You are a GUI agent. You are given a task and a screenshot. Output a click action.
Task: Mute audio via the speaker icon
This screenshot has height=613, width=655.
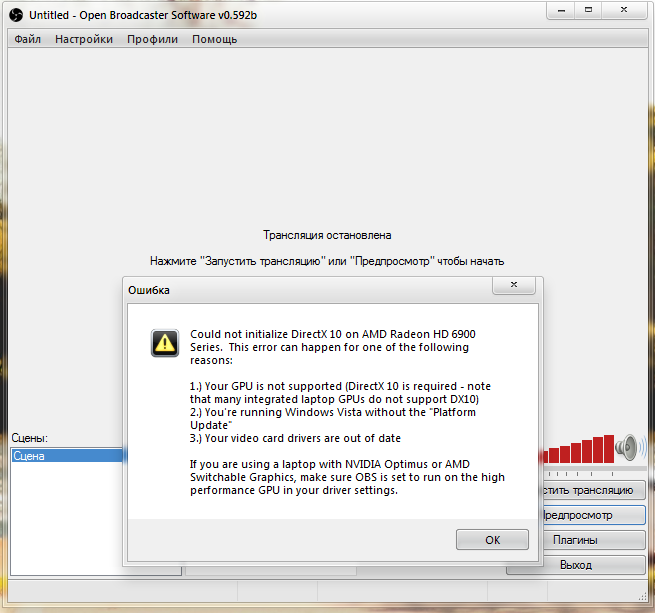pos(627,445)
